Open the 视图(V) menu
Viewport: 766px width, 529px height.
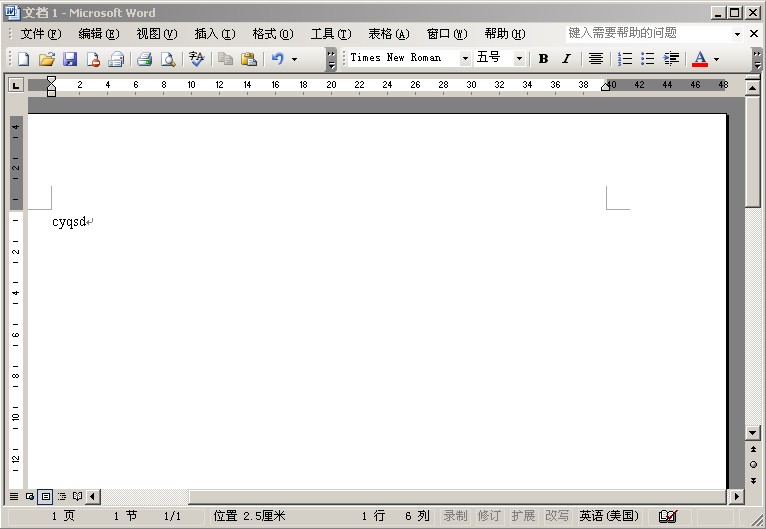(x=157, y=34)
